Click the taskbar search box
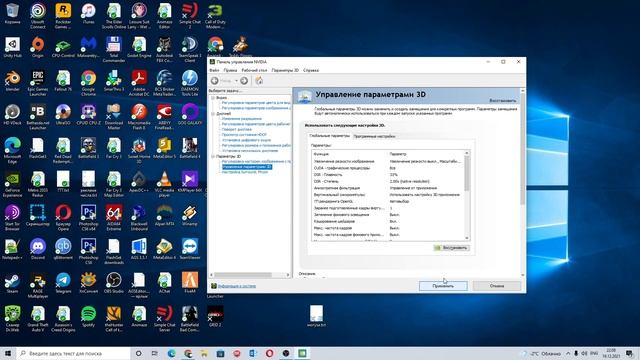 [x=73, y=353]
